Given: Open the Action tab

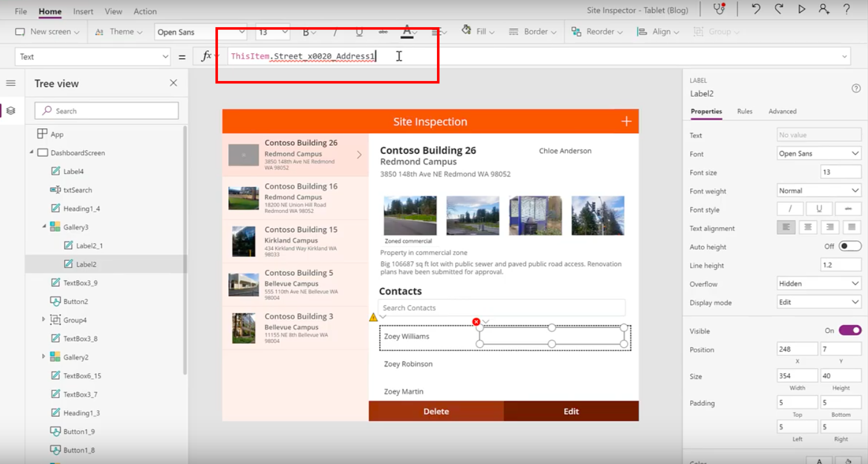Looking at the screenshot, I should 145,11.
